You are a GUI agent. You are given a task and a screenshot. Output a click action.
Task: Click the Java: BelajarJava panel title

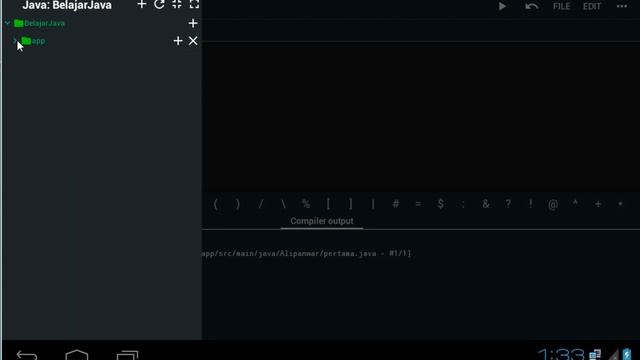point(67,5)
